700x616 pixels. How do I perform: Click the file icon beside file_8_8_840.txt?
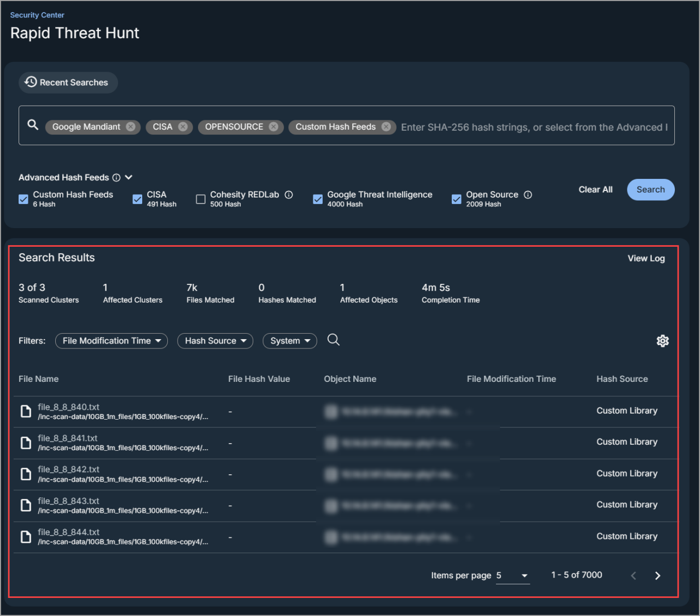(x=26, y=411)
